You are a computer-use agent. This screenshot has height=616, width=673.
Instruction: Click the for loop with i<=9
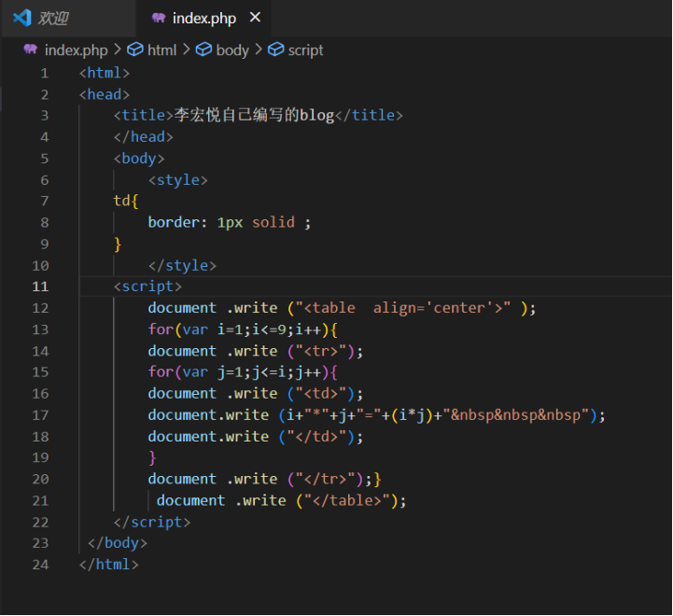click(x=243, y=329)
